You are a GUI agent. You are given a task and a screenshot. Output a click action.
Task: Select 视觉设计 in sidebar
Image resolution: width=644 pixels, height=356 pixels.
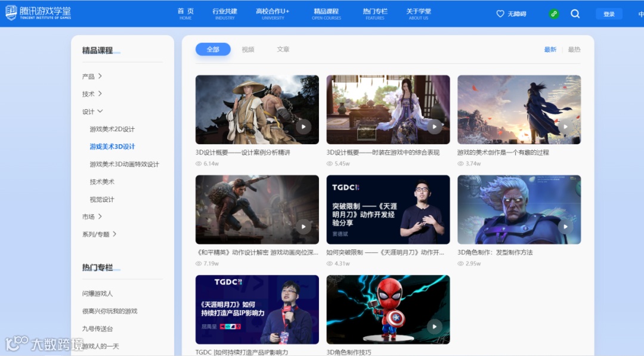(x=102, y=199)
